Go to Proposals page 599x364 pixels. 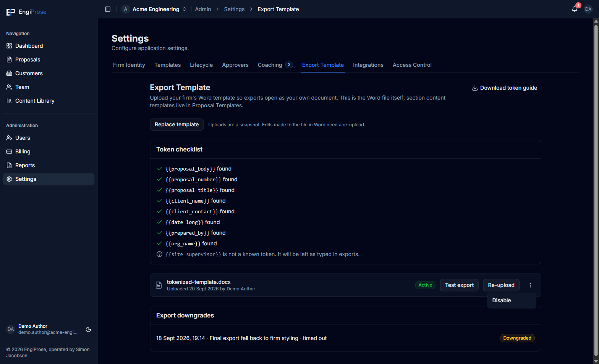(49, 60)
